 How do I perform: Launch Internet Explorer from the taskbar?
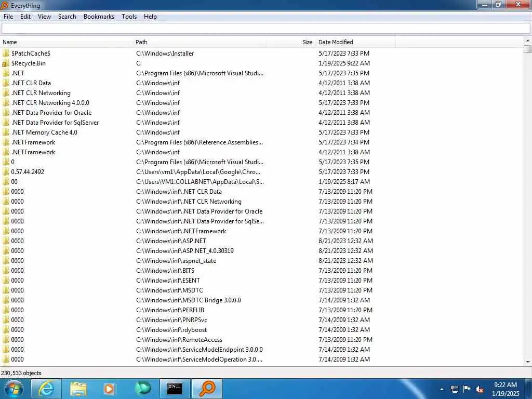click(x=46, y=389)
